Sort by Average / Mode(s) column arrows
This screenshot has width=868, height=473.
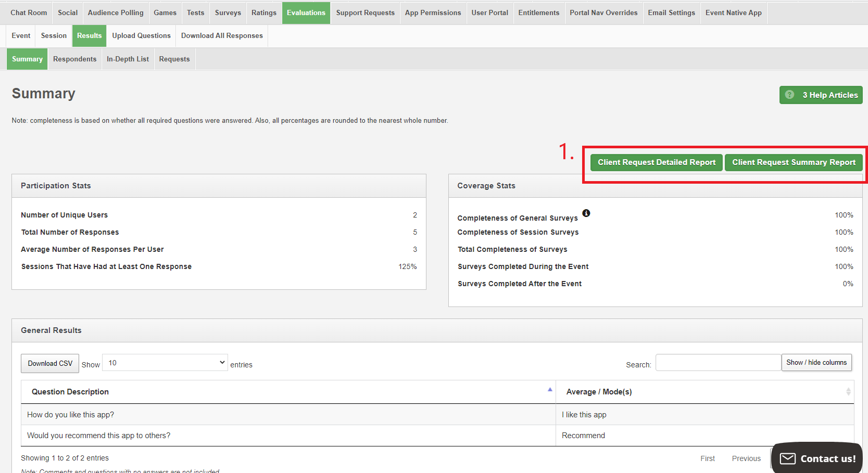pos(848,392)
